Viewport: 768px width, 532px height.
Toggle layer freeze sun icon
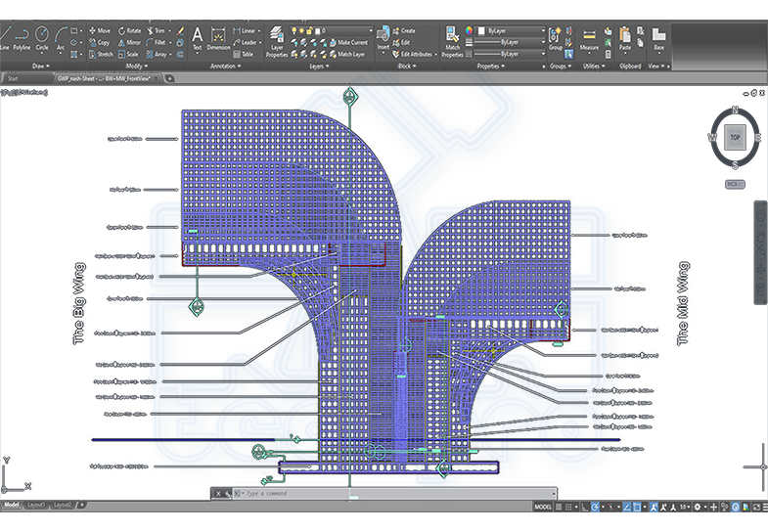(302, 31)
